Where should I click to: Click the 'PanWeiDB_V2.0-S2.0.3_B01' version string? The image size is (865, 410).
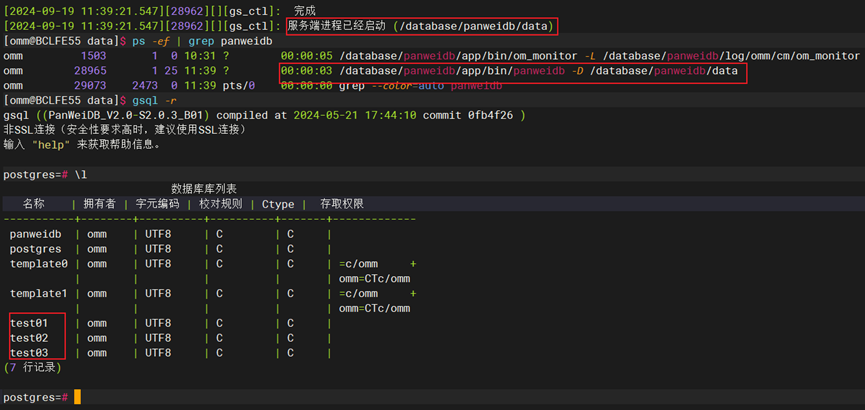click(127, 115)
